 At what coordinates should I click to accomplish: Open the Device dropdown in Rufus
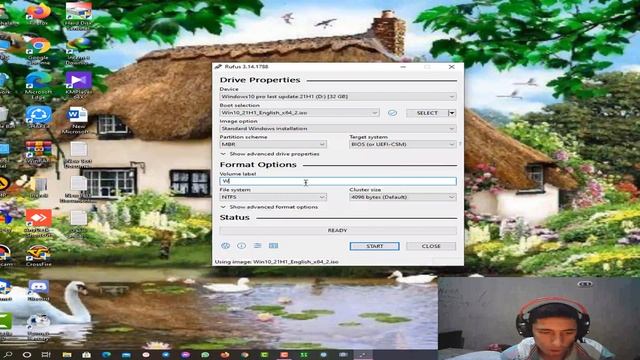(338, 97)
